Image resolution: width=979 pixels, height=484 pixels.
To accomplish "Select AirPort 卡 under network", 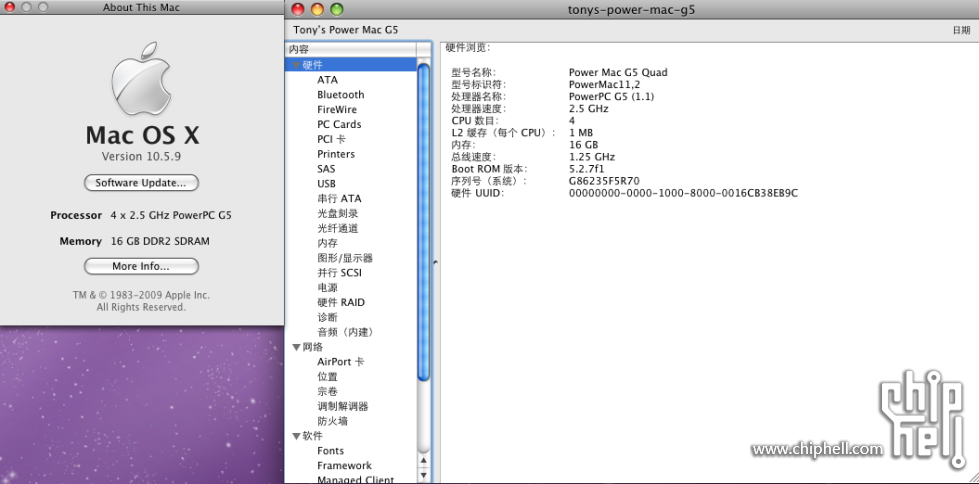I will [340, 362].
